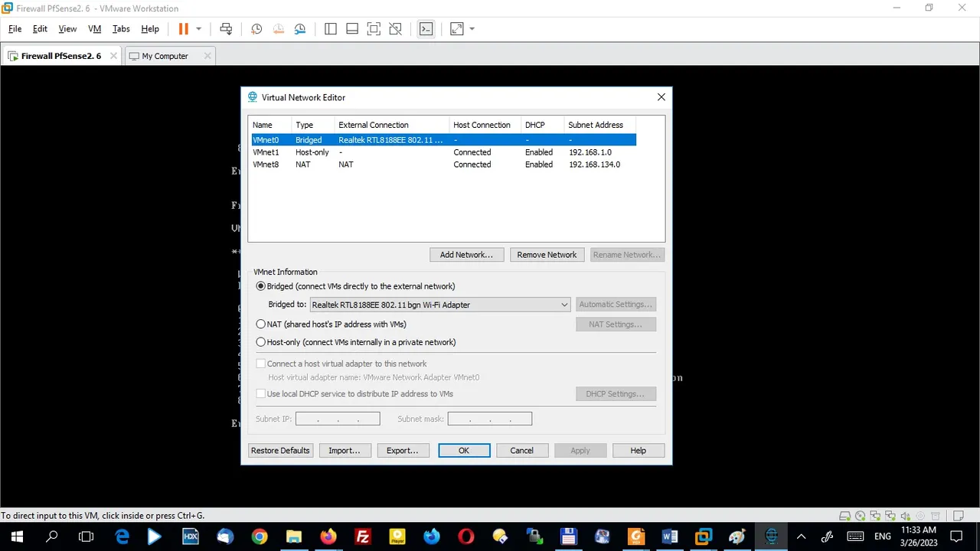The width and height of the screenshot is (980, 551).
Task: Open the Edit menu
Action: tap(40, 29)
